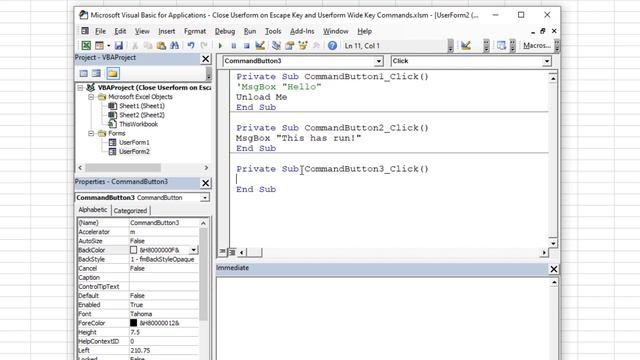Collapse the Microsoft Excel Objects folder
Viewport: 640px width, 360px height.
tap(91, 97)
